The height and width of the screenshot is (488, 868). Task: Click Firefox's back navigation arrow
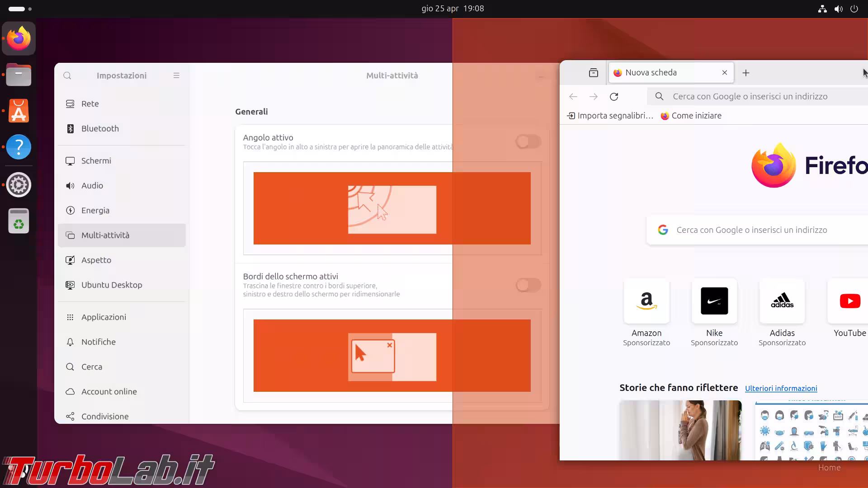click(x=573, y=96)
